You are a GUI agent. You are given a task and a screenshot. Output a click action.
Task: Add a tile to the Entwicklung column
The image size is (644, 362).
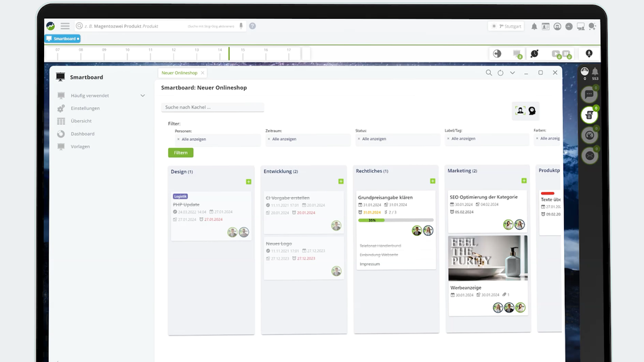(x=341, y=181)
